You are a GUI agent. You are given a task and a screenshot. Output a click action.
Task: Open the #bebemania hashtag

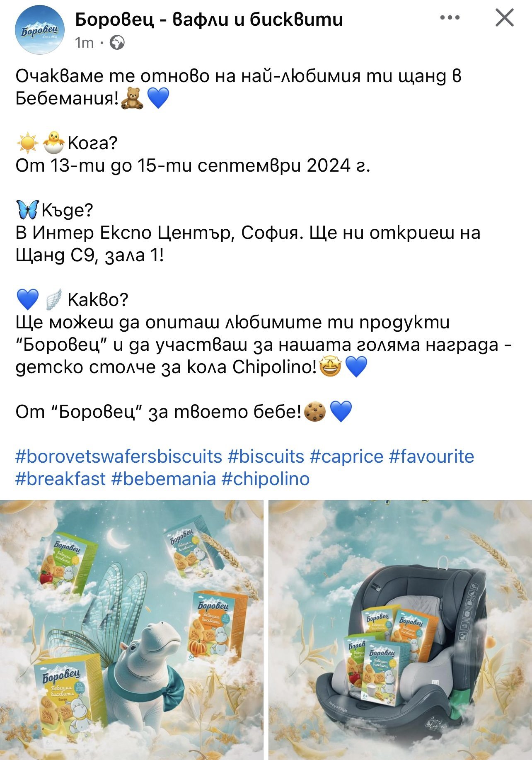(164, 479)
